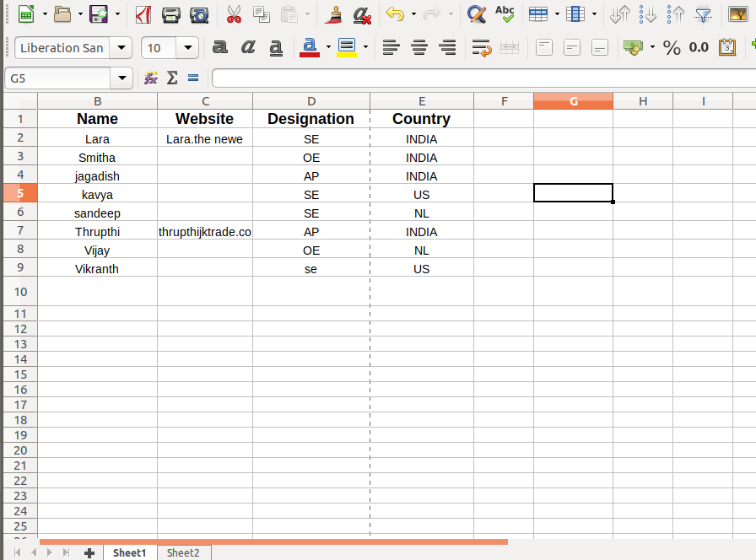
Task: Click the Function Wizard button
Action: point(150,78)
